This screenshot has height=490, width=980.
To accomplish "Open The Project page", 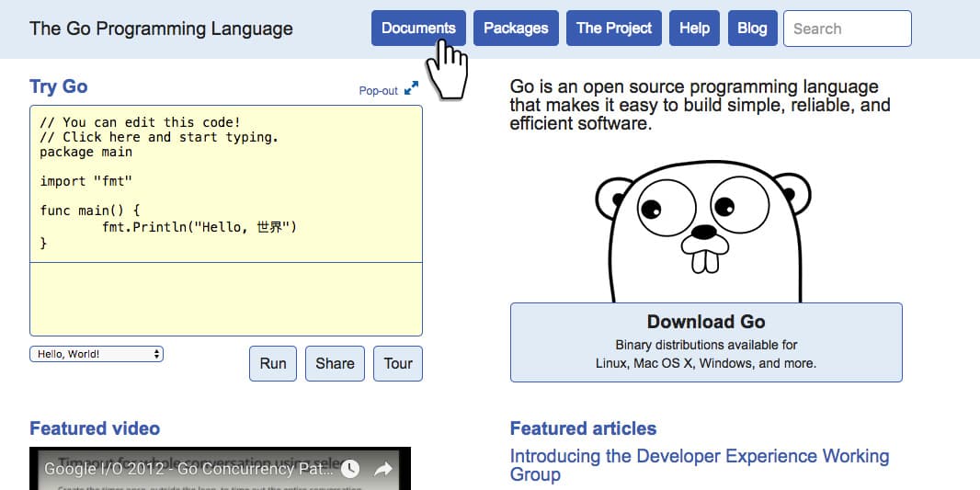I will point(614,28).
